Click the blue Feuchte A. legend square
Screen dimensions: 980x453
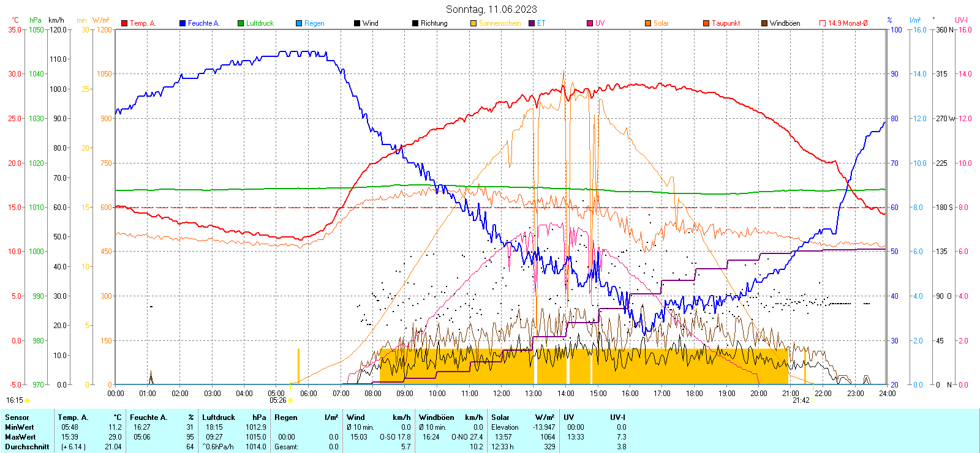pos(183,23)
